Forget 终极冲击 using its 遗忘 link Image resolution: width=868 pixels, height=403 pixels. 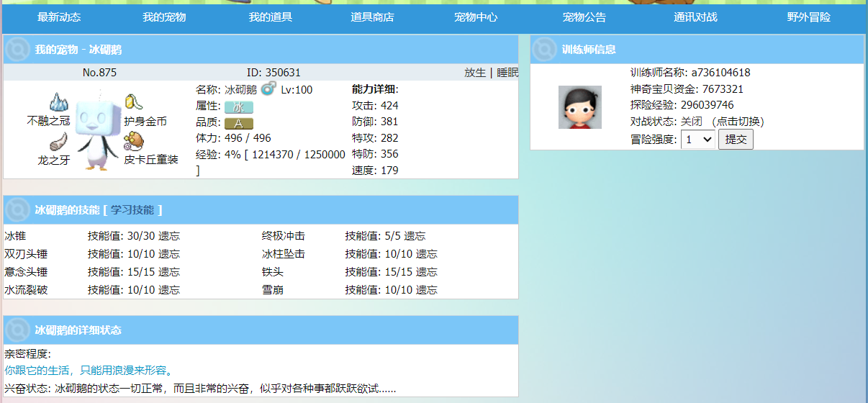pos(415,236)
